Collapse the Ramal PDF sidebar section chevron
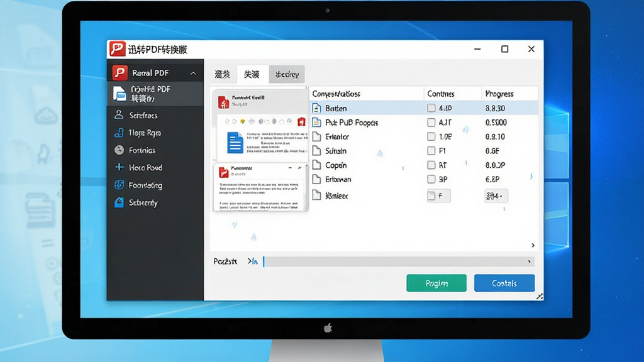Screen dimensions: 644x362 point(193,74)
